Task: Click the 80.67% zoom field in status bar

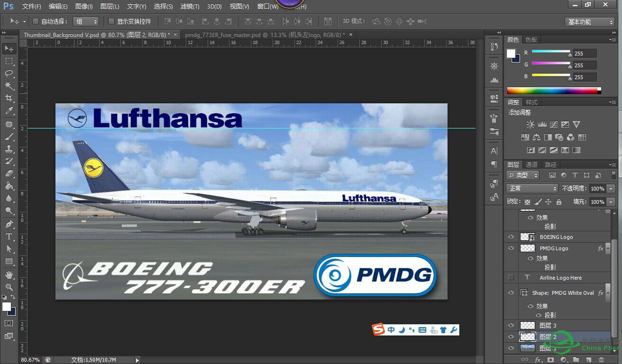Action: pyautogui.click(x=30, y=360)
